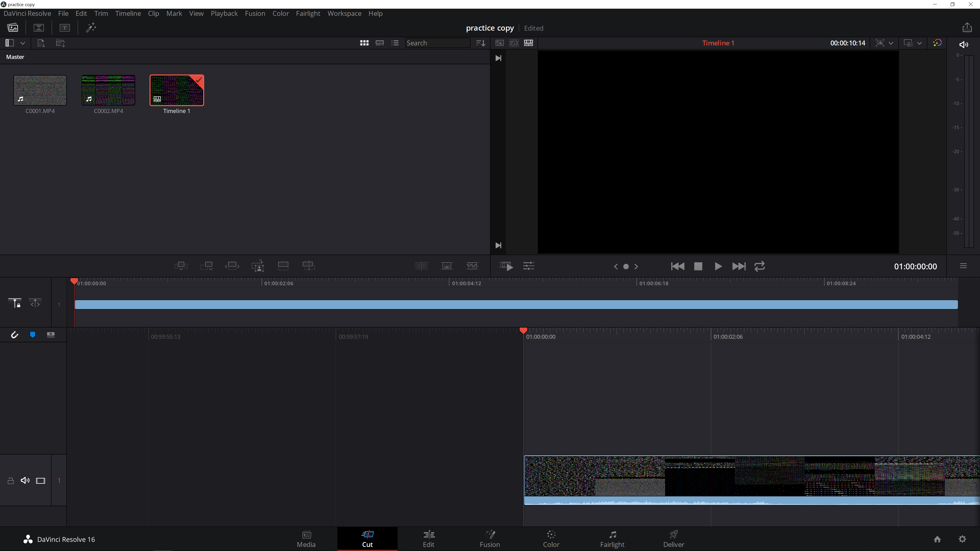Play the timeline
The width and height of the screenshot is (980, 551).
click(718, 266)
